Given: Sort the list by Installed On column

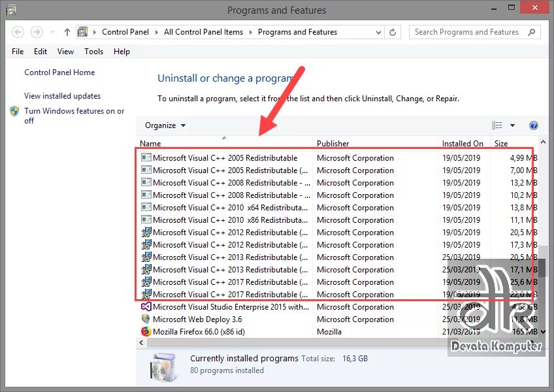Looking at the screenshot, I should point(464,143).
